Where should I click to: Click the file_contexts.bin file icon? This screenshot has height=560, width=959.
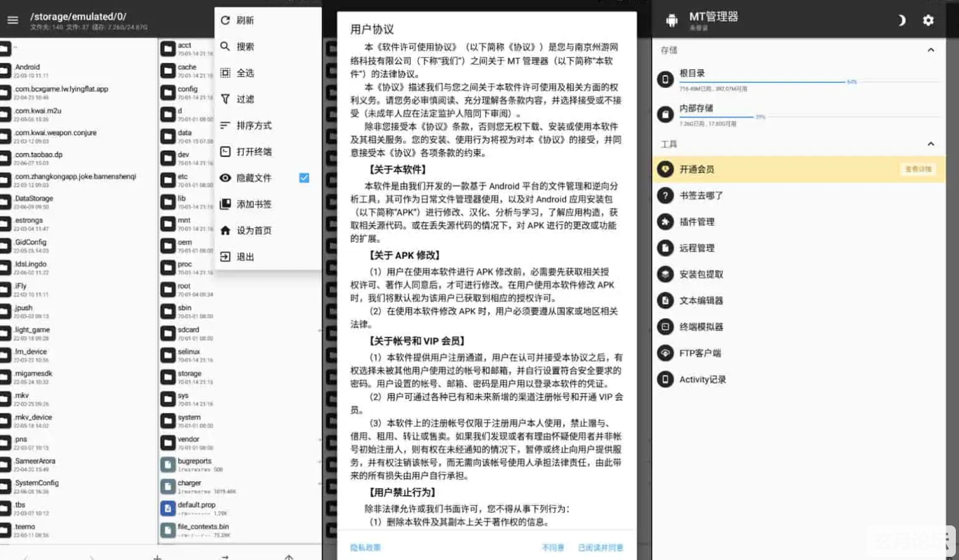tap(168, 530)
